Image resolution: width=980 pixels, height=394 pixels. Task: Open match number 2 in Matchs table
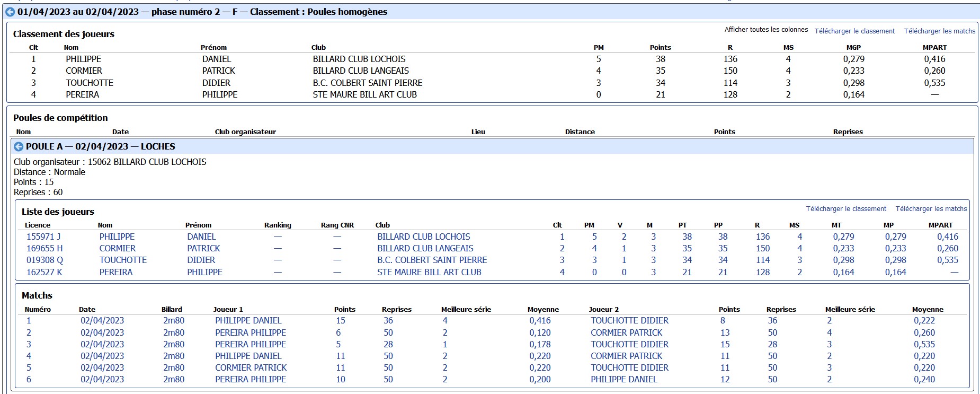(x=29, y=332)
